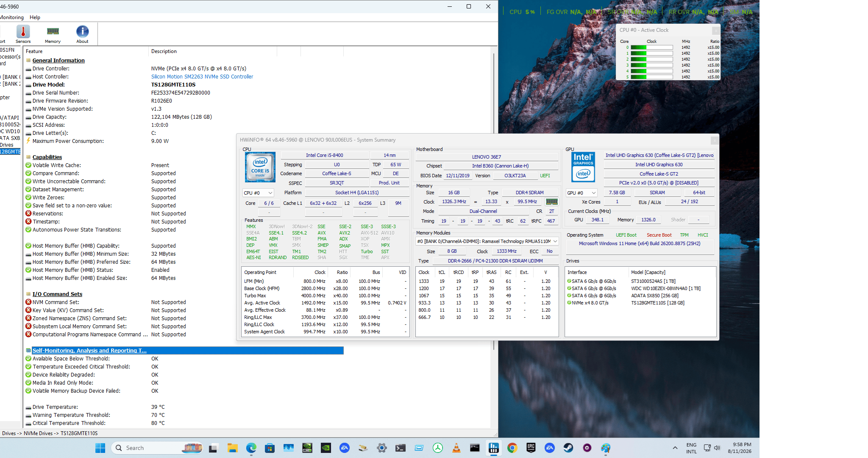Click the ADATA SX850 [256 GB] drive entry

coord(655,296)
